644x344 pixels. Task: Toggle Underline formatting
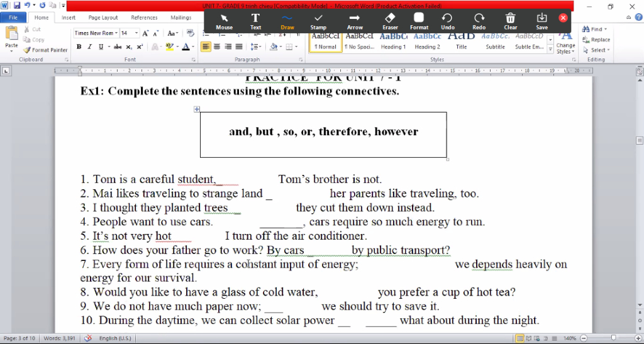point(101,47)
